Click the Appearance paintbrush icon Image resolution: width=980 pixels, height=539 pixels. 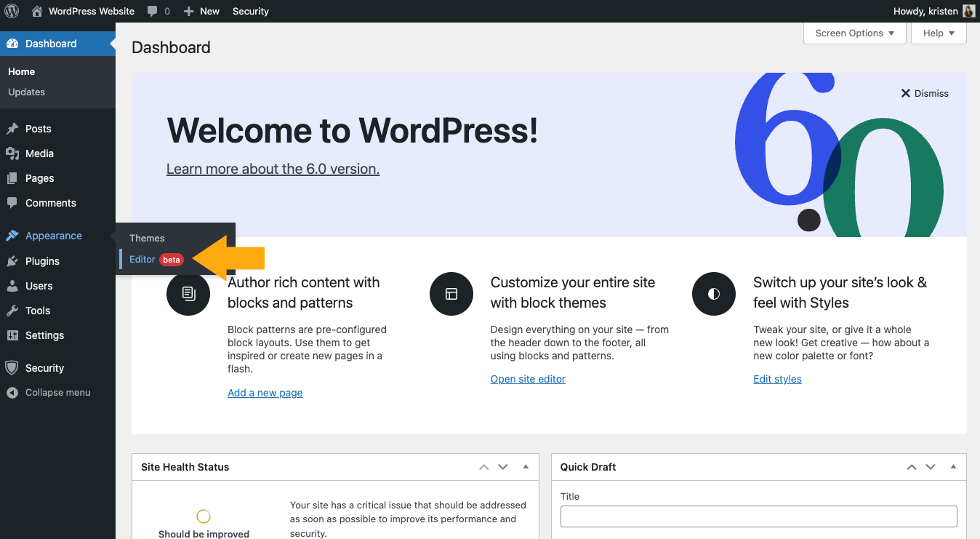click(x=12, y=236)
